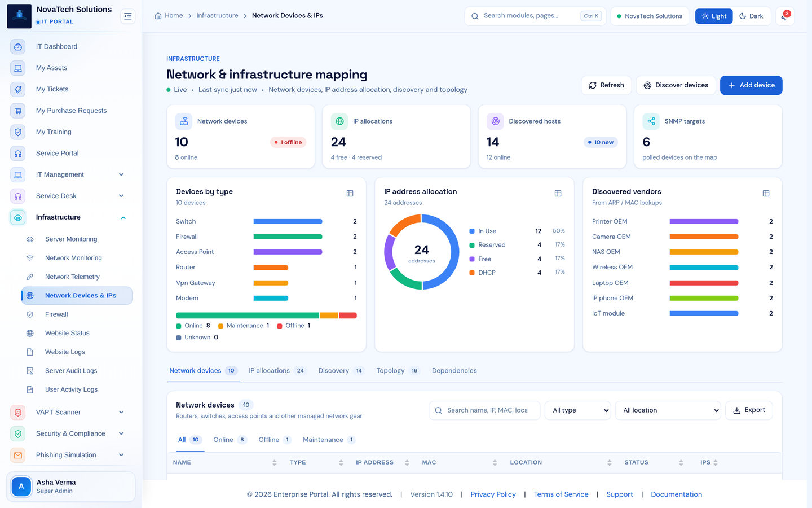Click the SNMP targets share card icon
Image resolution: width=812 pixels, height=508 pixels.
(x=651, y=121)
